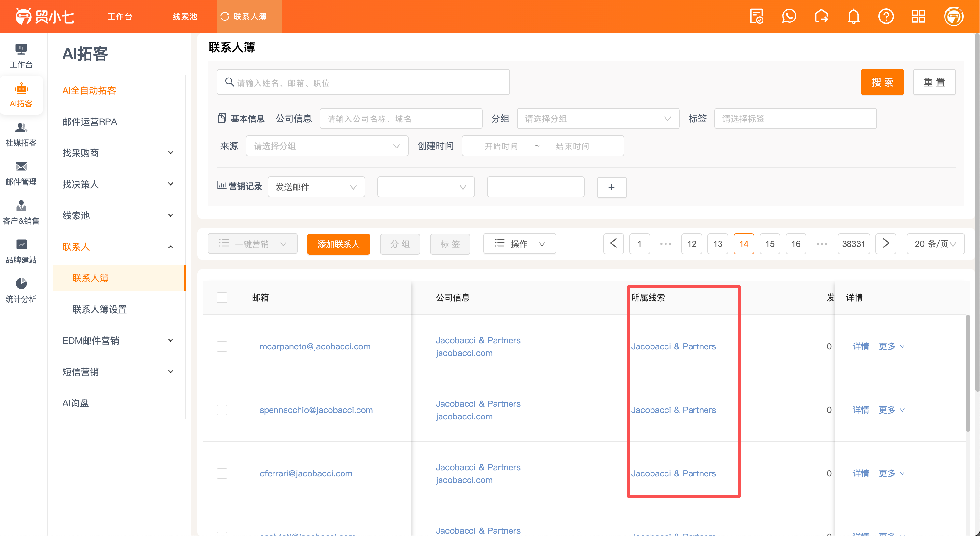The image size is (980, 536).
Task: Expand the EDM邮件营销 menu
Action: click(x=118, y=341)
